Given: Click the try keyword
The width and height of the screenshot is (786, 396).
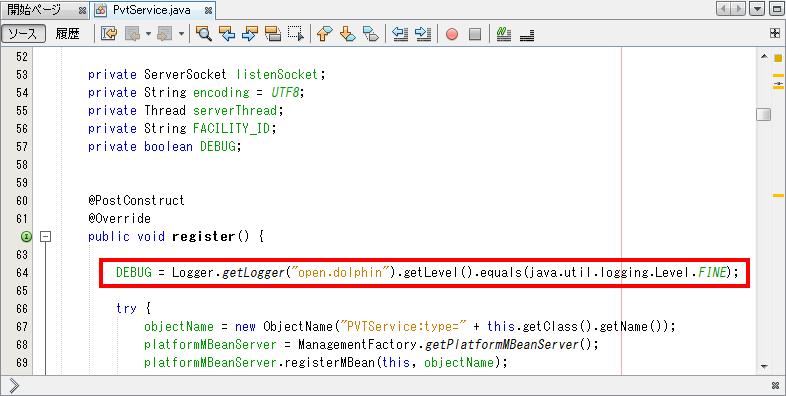Looking at the screenshot, I should tap(126, 308).
